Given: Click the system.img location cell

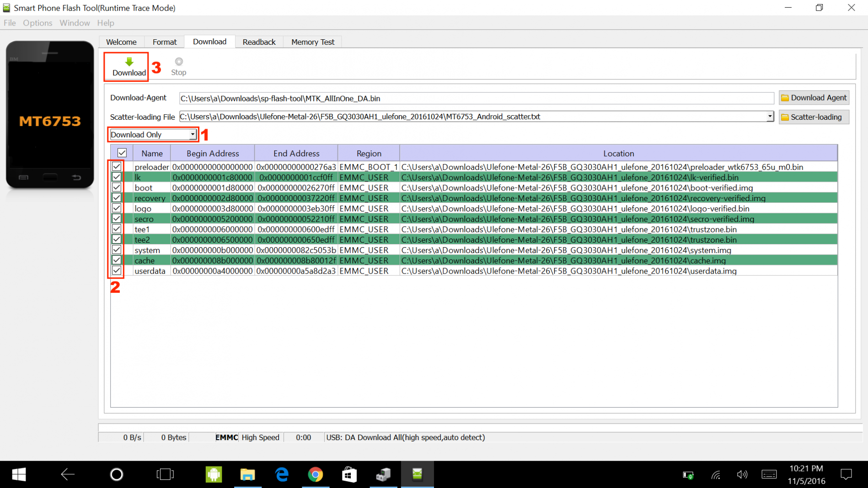Looking at the screenshot, I should [618, 250].
